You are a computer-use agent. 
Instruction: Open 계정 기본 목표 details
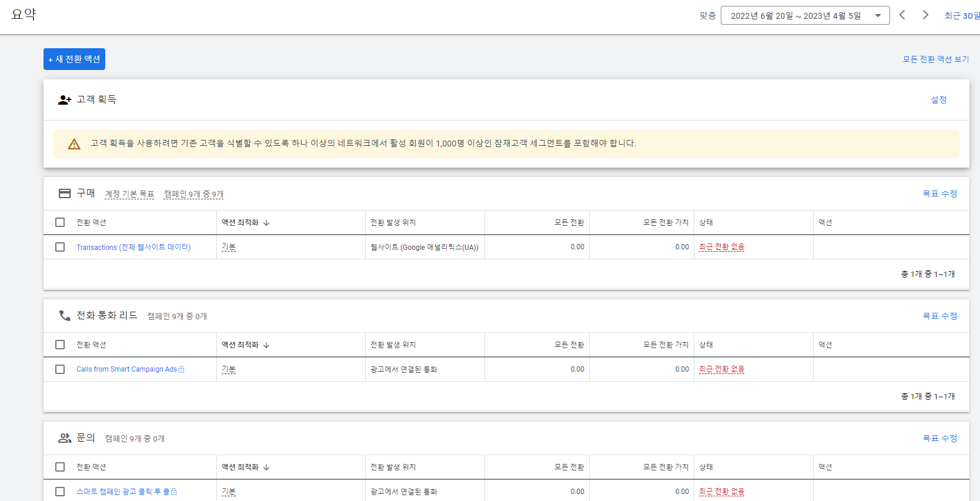(x=129, y=194)
